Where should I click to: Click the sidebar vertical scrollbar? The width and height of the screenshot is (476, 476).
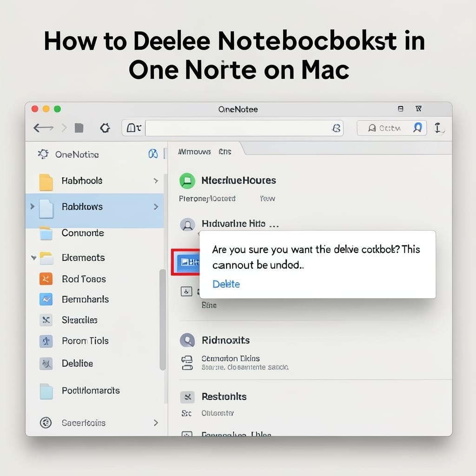[x=162, y=320]
